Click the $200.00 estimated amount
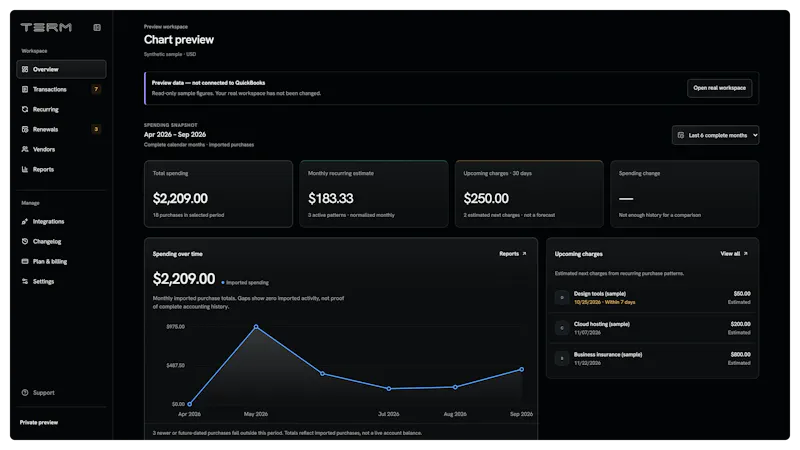The image size is (800, 450). click(740, 324)
